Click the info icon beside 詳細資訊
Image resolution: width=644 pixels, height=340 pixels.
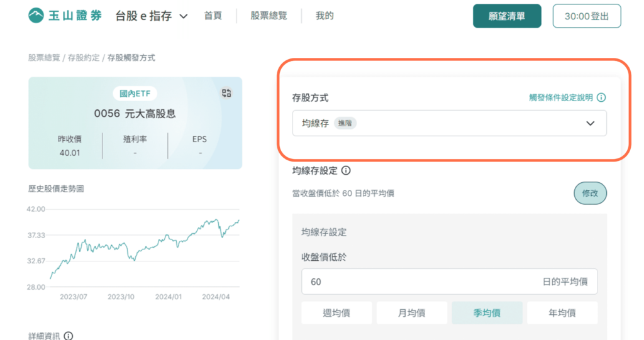[69, 336]
